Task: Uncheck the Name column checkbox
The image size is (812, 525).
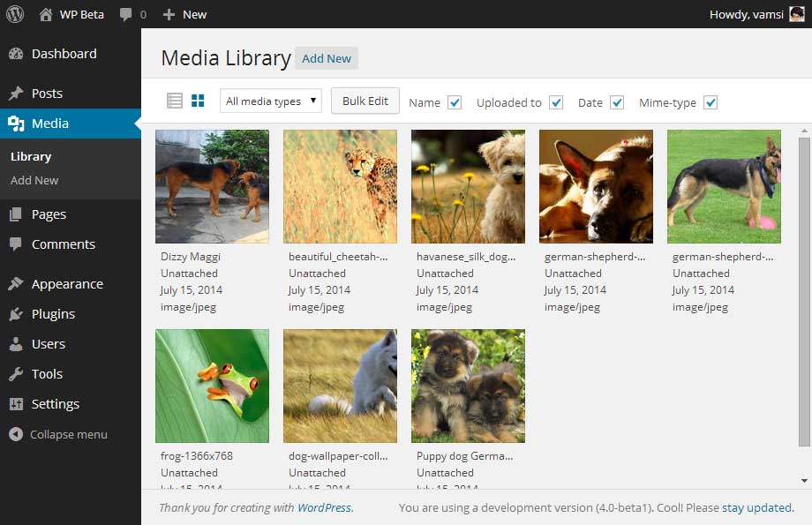Action: [455, 102]
